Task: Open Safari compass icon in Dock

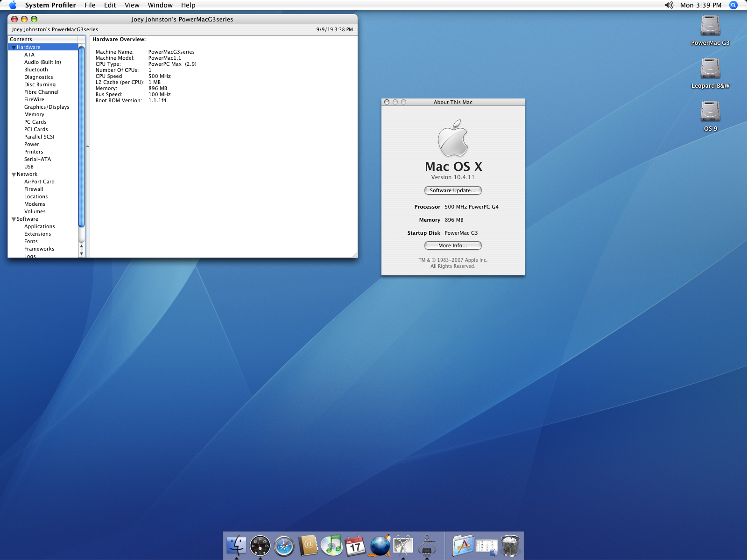Action: point(284,546)
